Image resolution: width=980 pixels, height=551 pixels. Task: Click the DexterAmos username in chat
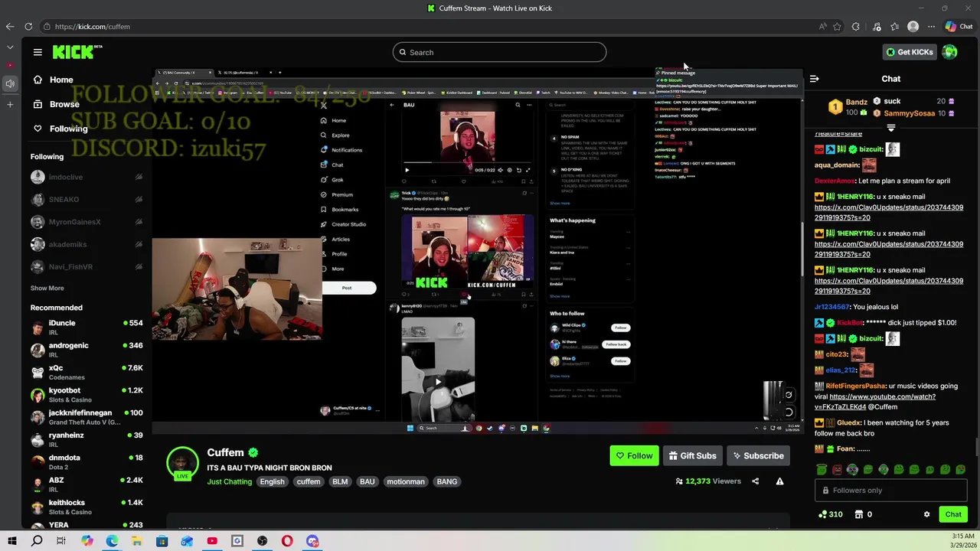pyautogui.click(x=835, y=181)
